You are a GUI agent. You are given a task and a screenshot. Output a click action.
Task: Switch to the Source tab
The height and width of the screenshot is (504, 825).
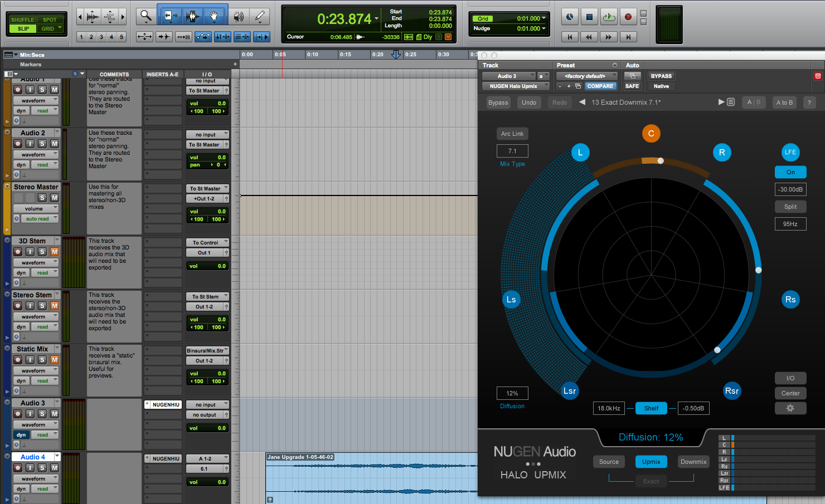pos(609,462)
